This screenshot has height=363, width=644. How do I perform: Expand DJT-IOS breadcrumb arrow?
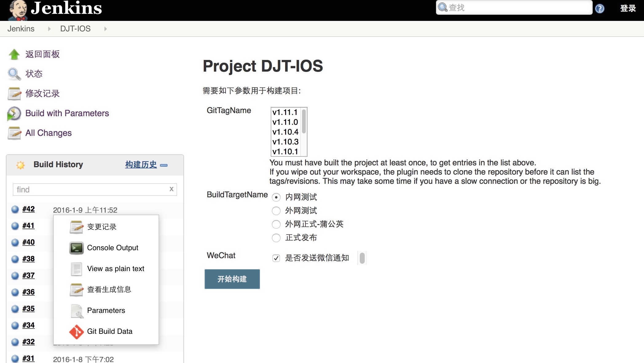(x=106, y=28)
